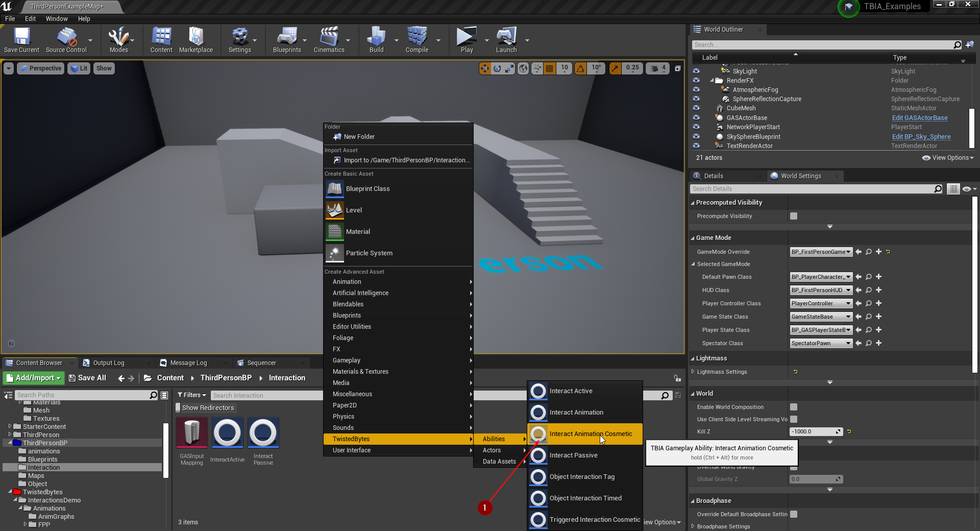Click the Perspective viewport button
980x531 pixels.
point(41,68)
